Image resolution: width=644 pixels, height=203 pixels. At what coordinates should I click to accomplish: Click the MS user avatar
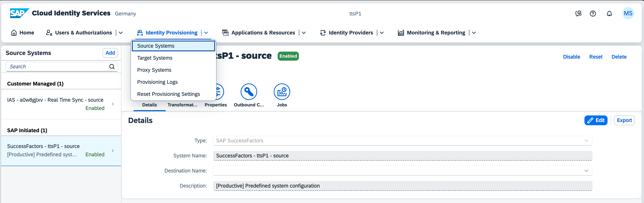[628, 14]
